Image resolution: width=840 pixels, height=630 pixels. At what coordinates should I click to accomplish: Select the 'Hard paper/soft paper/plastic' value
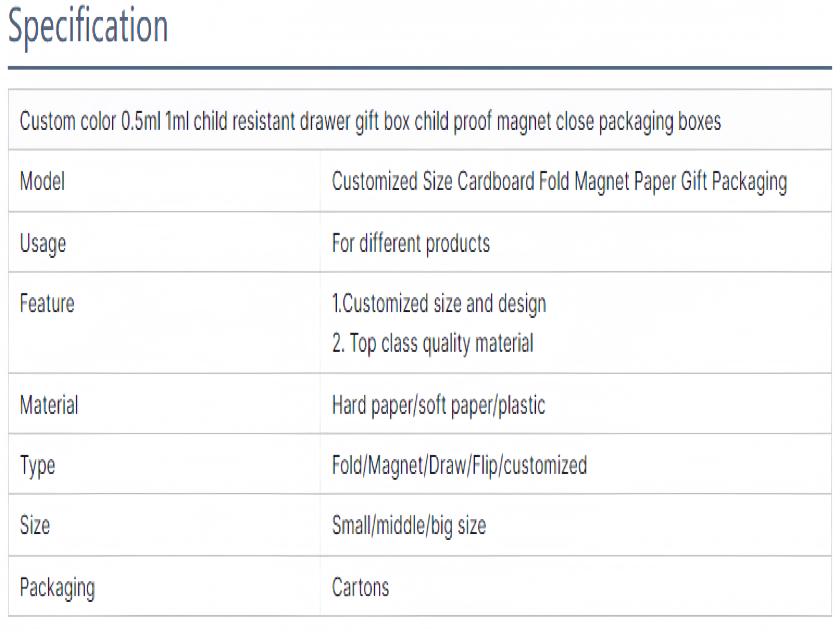(439, 405)
